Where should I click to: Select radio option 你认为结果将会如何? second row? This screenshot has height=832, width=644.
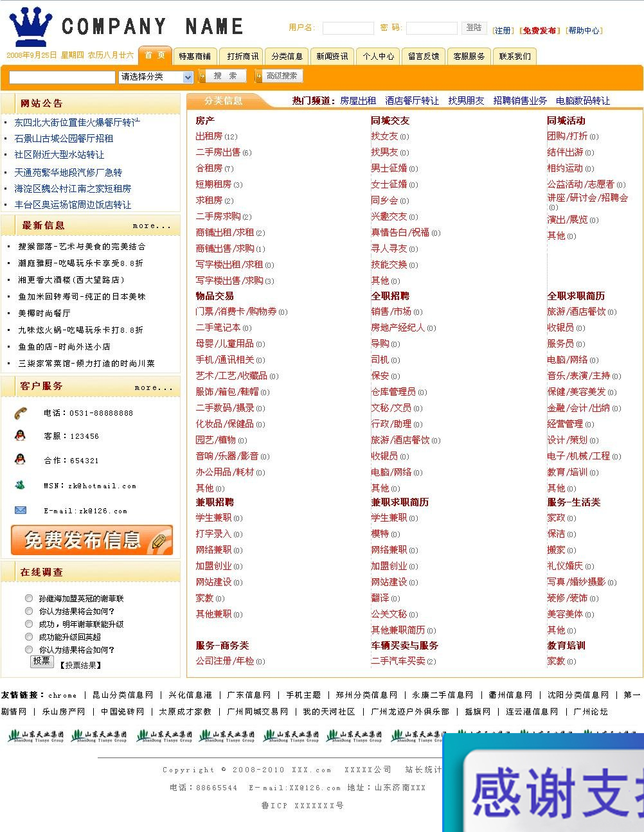29,611
